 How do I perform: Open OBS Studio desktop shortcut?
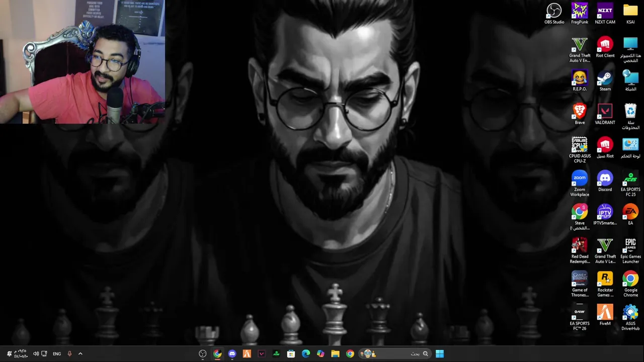pos(554,14)
